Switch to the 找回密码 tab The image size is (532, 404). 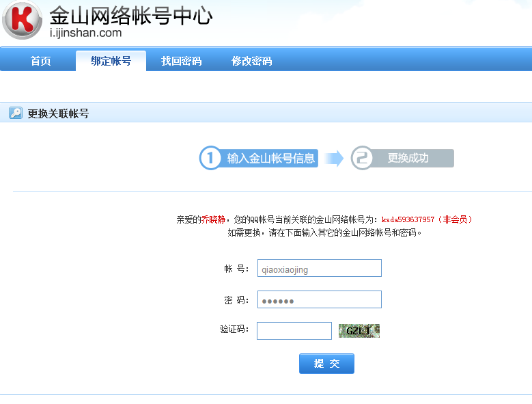tap(181, 61)
